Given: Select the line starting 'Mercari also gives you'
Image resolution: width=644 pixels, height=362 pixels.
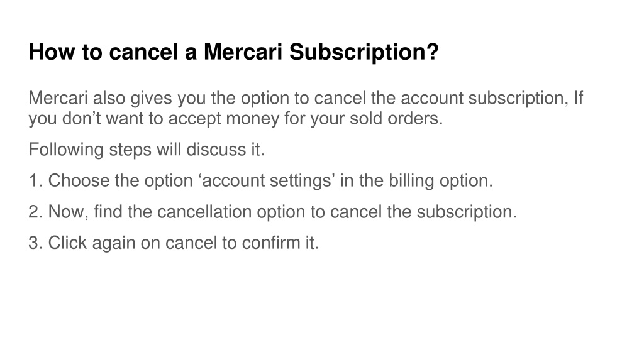Looking at the screenshot, I should [306, 99].
